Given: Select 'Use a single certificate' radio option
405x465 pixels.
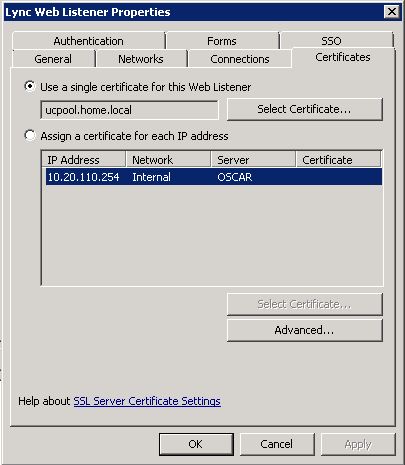Looking at the screenshot, I should click(30, 87).
